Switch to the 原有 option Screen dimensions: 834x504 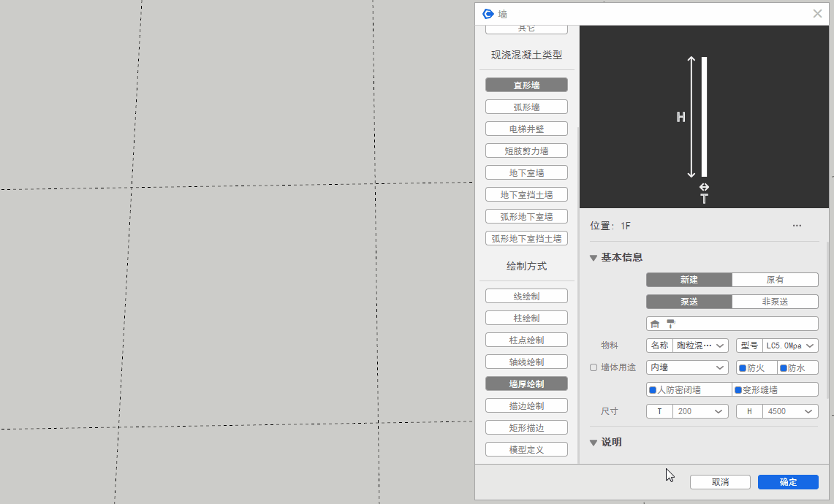775,280
